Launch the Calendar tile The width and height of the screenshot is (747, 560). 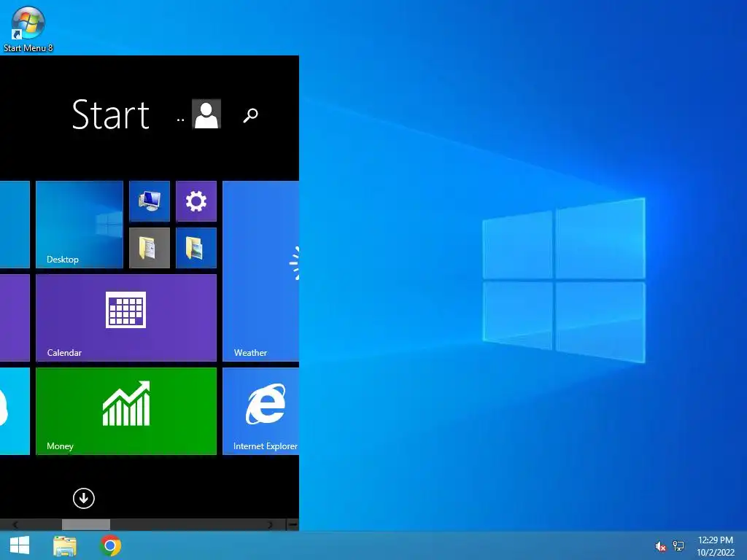pos(126,318)
